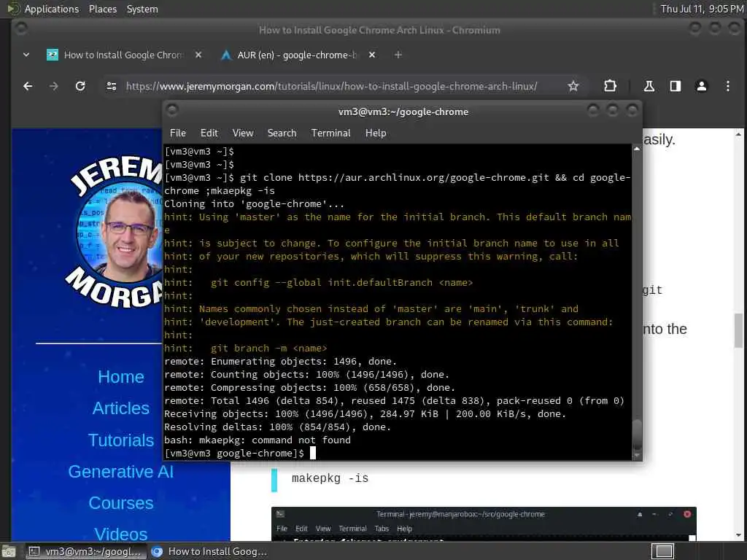Open System menu in top panel
The width and height of the screenshot is (747, 560).
pyautogui.click(x=142, y=9)
